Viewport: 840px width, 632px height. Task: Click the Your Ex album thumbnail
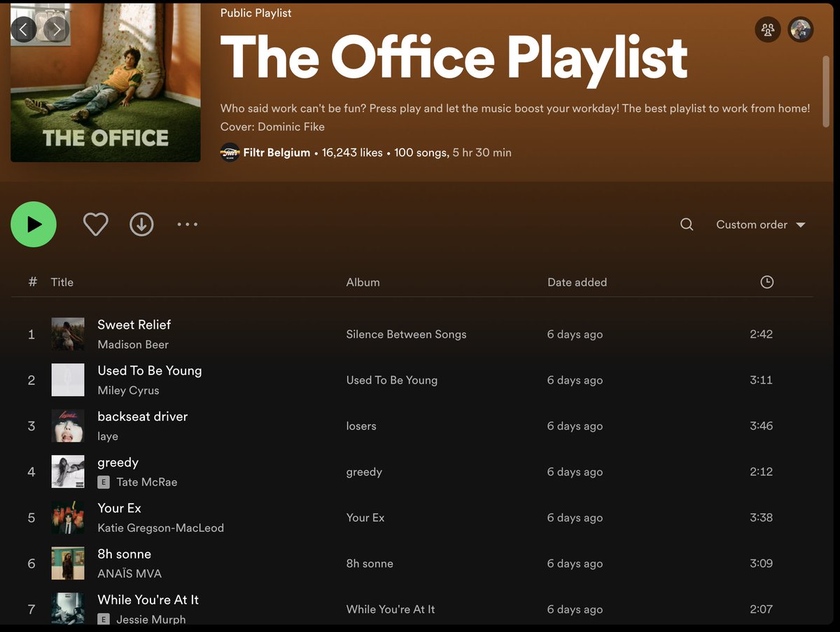pyautogui.click(x=68, y=517)
